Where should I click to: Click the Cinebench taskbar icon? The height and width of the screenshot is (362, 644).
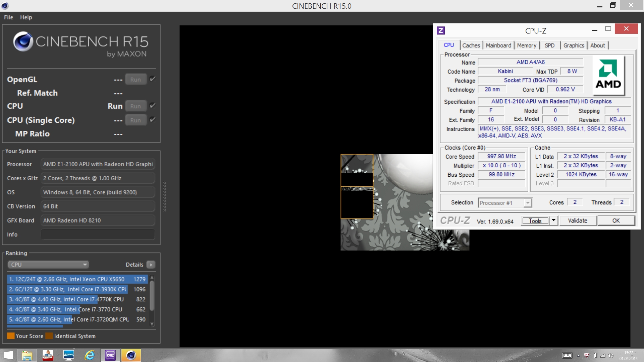[x=131, y=355]
